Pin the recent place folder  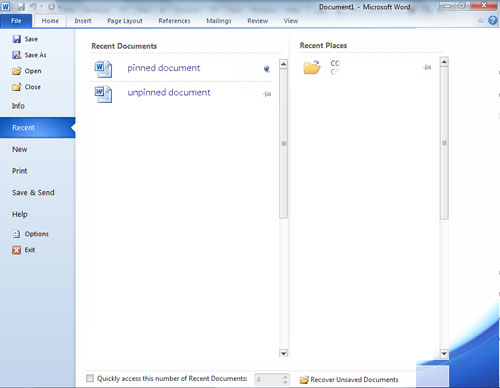(x=427, y=67)
